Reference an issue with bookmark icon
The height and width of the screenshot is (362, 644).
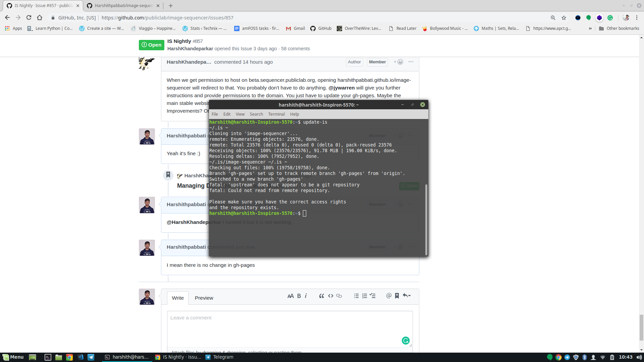(397, 296)
